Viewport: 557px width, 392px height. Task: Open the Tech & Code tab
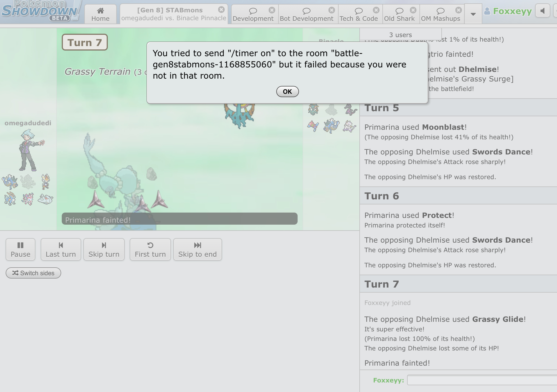coord(359,14)
